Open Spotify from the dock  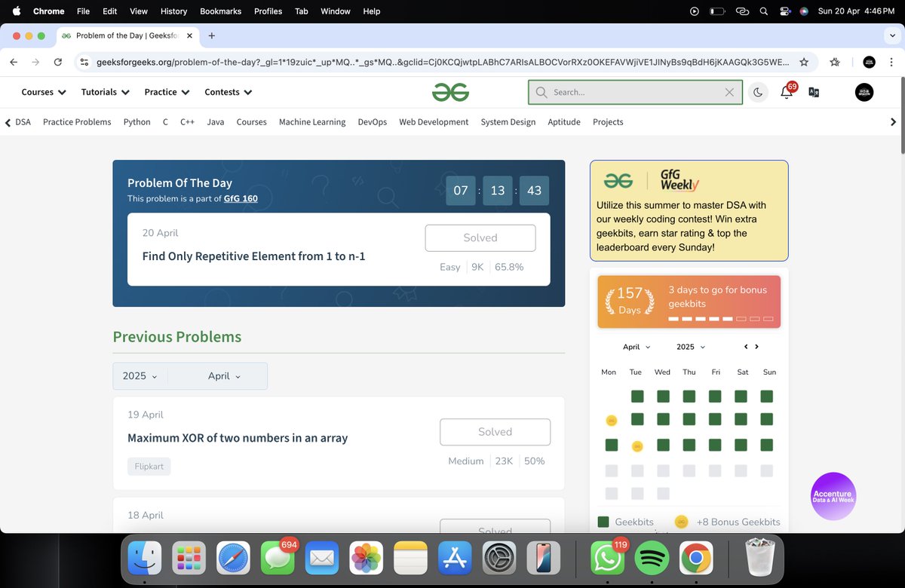(x=652, y=559)
